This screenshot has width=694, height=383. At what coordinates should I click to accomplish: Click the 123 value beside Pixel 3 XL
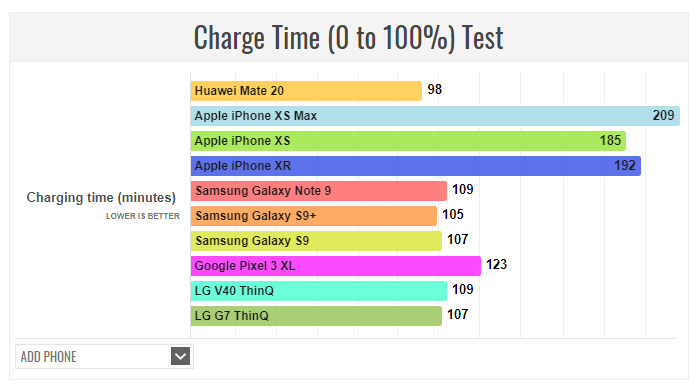pos(497,265)
